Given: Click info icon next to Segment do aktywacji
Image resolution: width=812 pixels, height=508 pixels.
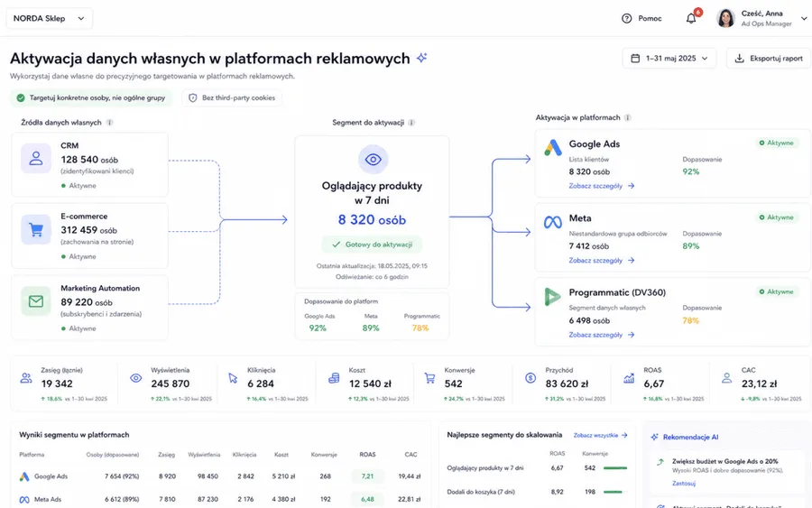Looking at the screenshot, I should tap(411, 123).
